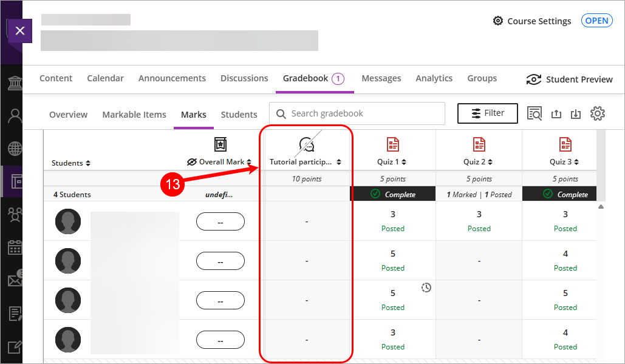
Task: Click the Quiz 3 test icon
Action: 565,144
